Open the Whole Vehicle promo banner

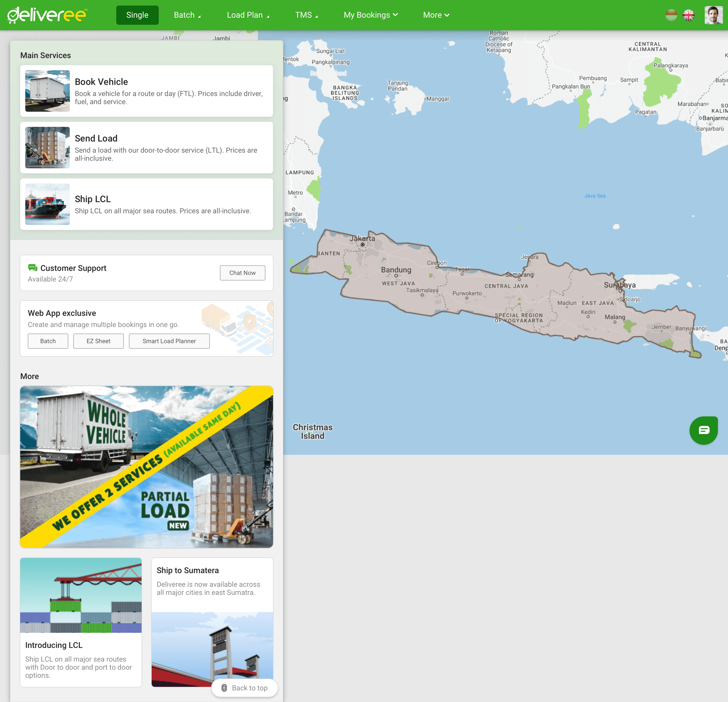[146, 467]
